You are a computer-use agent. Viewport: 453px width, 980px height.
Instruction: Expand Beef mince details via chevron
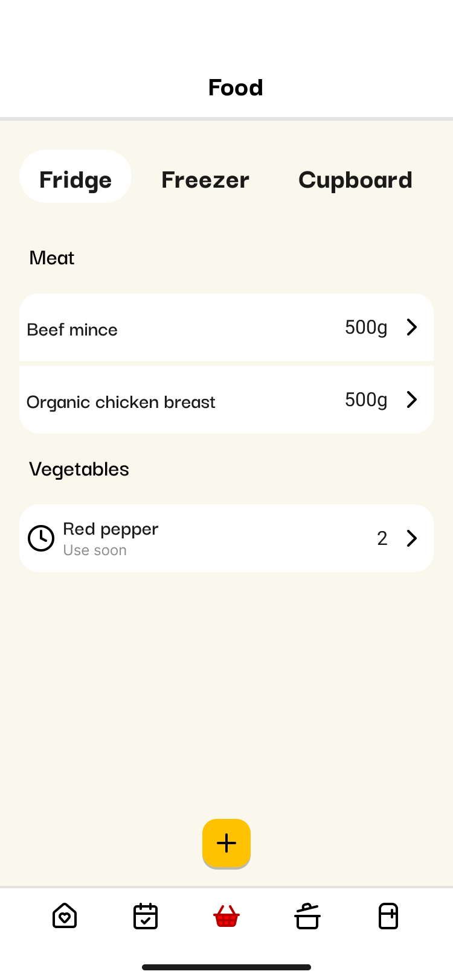(x=412, y=327)
